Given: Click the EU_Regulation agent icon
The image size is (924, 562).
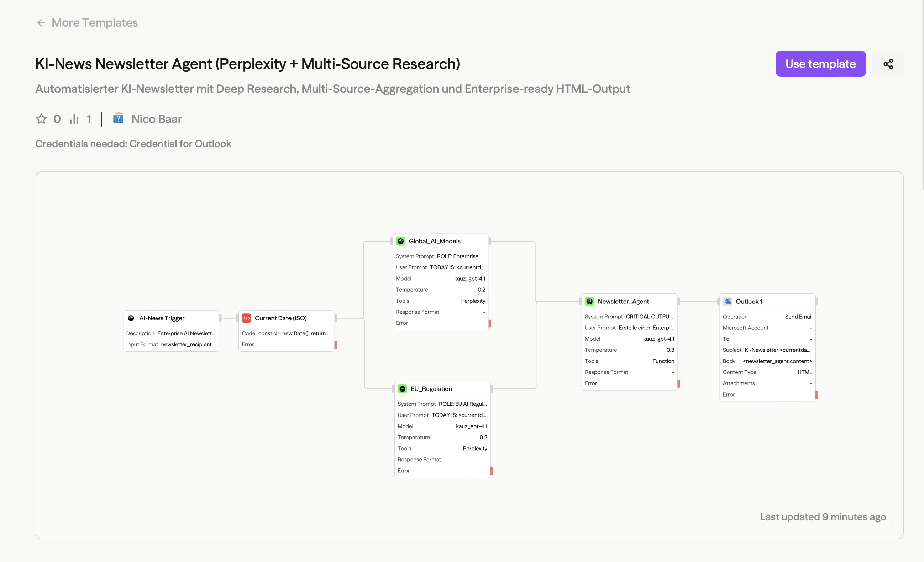Looking at the screenshot, I should pyautogui.click(x=402, y=389).
